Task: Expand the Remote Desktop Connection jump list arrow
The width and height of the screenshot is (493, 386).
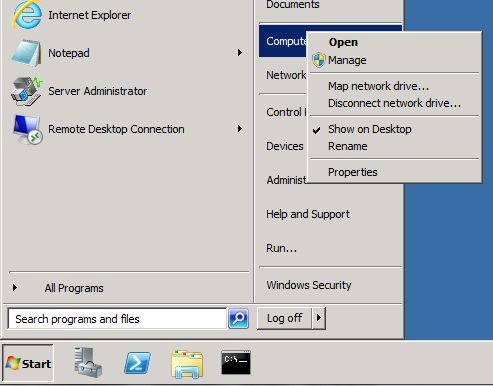Action: click(x=240, y=129)
